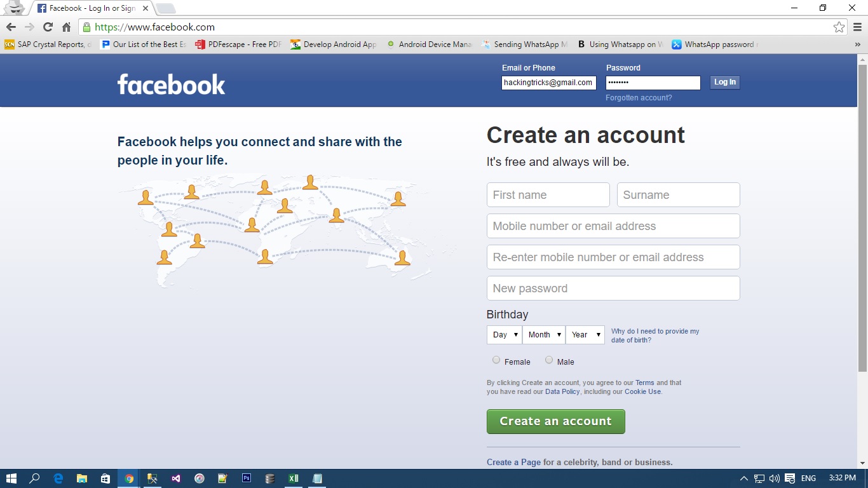Image resolution: width=868 pixels, height=488 pixels.
Task: Click the browser forward arrow
Action: [x=29, y=27]
